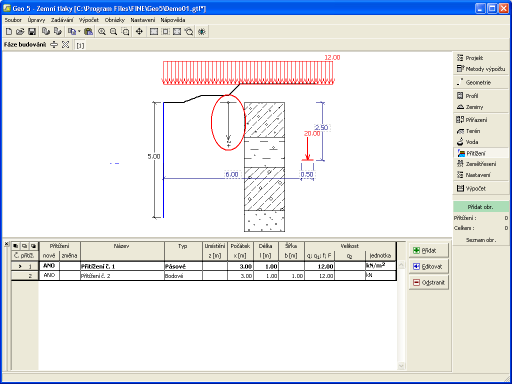
Task: Click the Save diskette toolbar icon
Action: 32,32
